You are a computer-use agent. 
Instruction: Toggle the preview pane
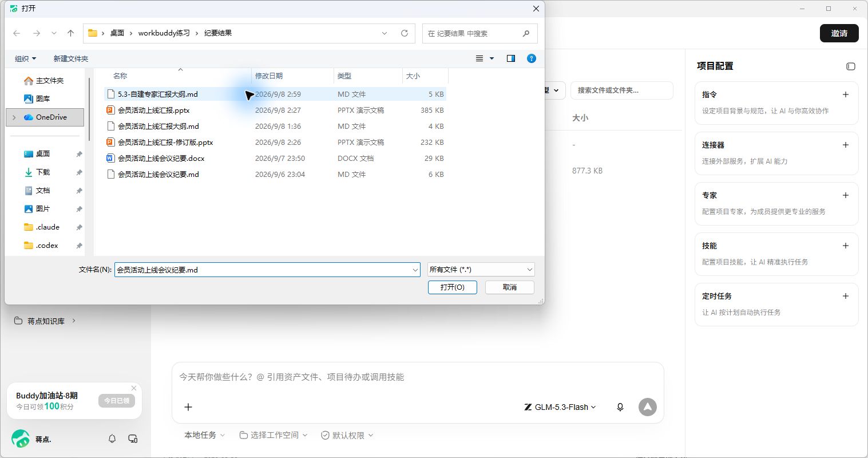pyautogui.click(x=511, y=58)
